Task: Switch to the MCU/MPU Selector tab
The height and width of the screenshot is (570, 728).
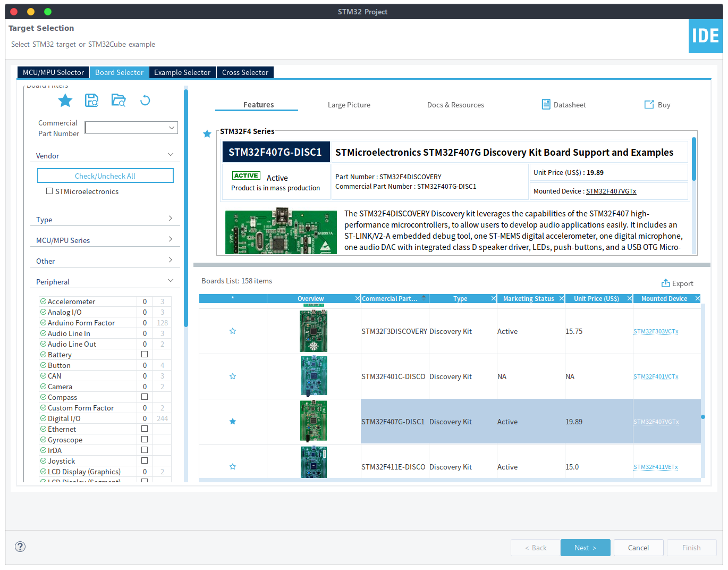Action: (53, 72)
